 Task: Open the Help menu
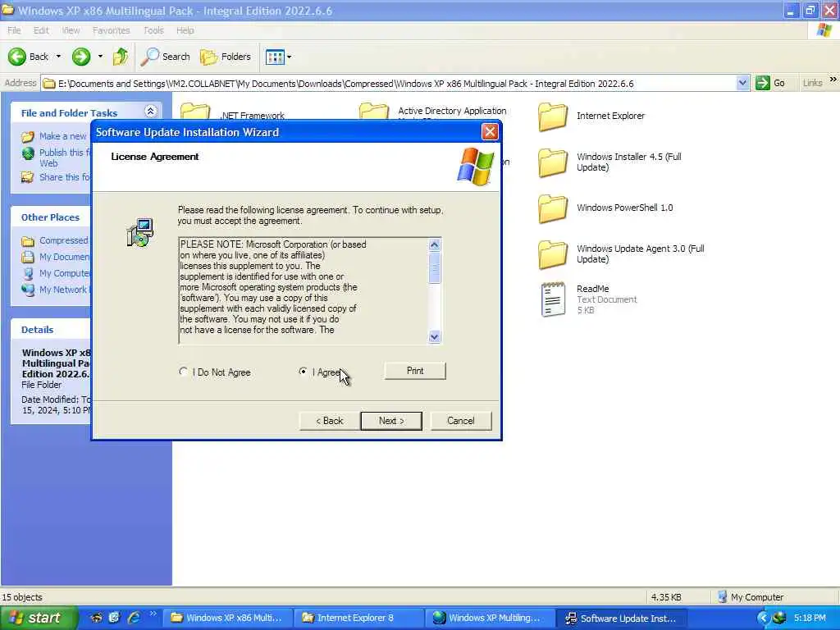coord(185,30)
